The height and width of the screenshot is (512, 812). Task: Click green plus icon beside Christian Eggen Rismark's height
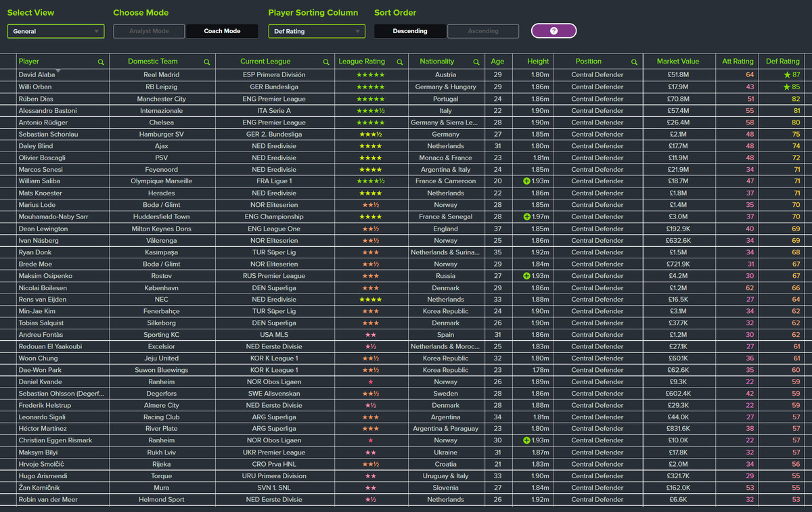point(526,440)
